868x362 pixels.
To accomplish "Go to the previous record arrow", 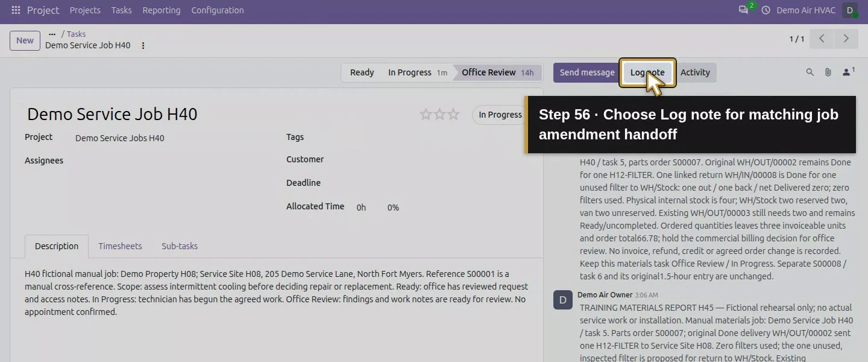I will pyautogui.click(x=822, y=39).
